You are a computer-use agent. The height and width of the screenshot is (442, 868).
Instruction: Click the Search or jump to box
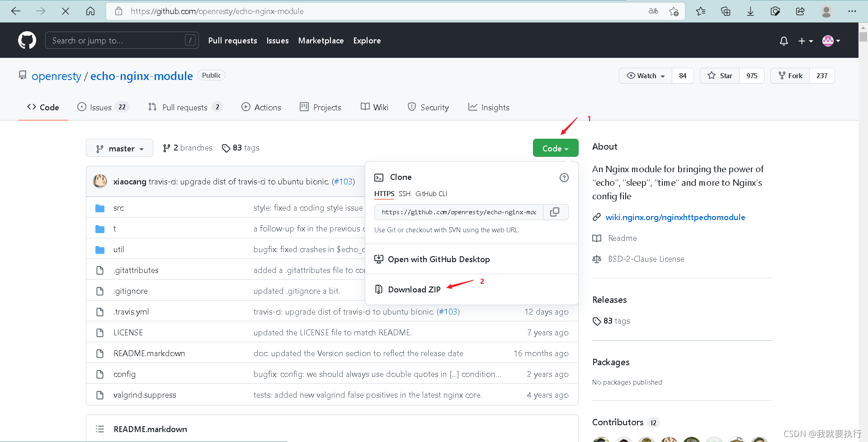[122, 40]
